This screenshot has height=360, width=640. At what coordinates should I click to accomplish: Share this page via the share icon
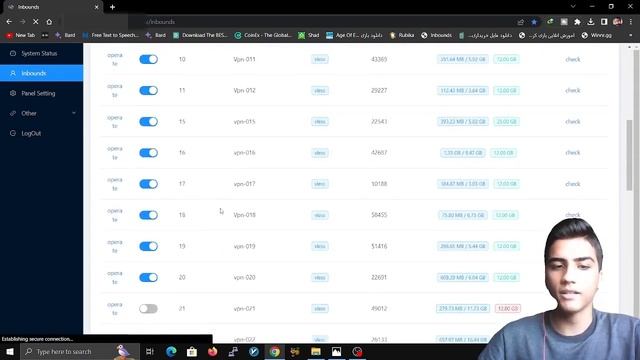click(520, 22)
